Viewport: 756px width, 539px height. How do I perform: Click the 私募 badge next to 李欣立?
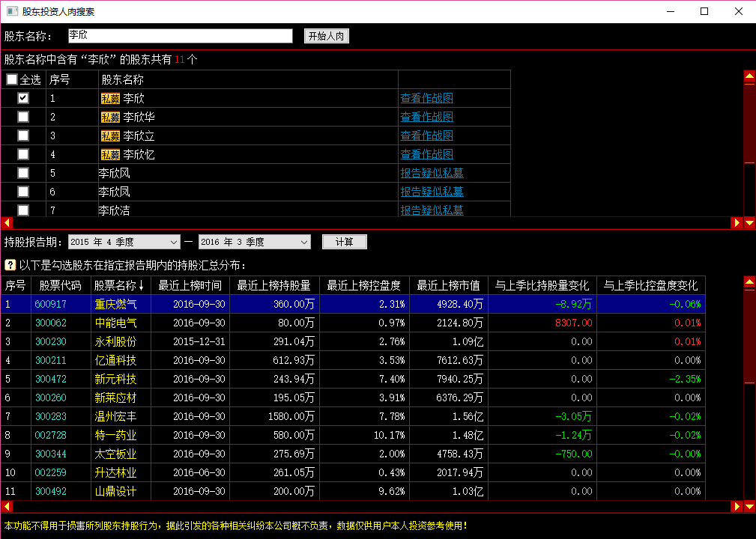click(x=110, y=135)
